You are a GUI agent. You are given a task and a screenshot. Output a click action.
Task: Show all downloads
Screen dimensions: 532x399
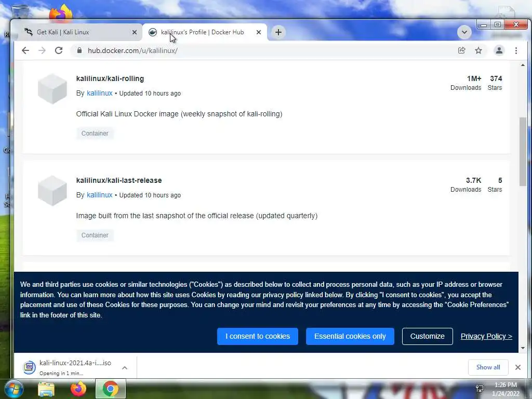(x=488, y=367)
